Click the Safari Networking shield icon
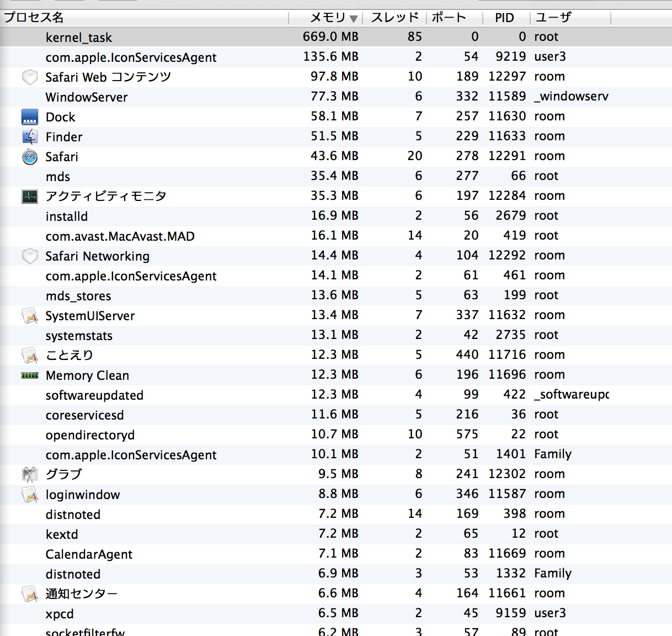 click(x=30, y=256)
